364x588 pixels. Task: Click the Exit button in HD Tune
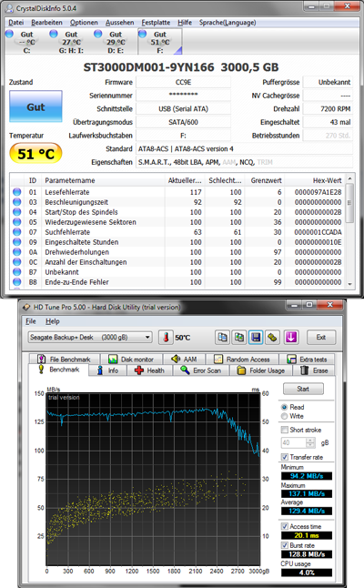(x=321, y=337)
